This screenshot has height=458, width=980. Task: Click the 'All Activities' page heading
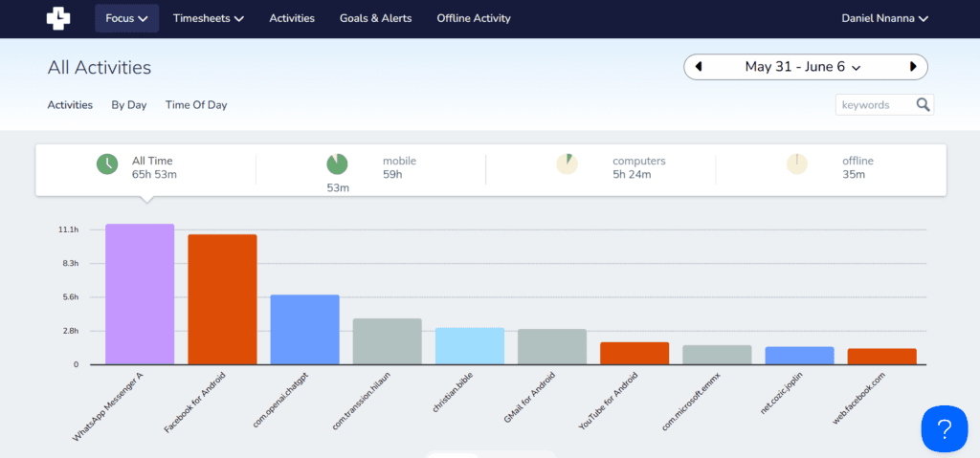pyautogui.click(x=100, y=68)
